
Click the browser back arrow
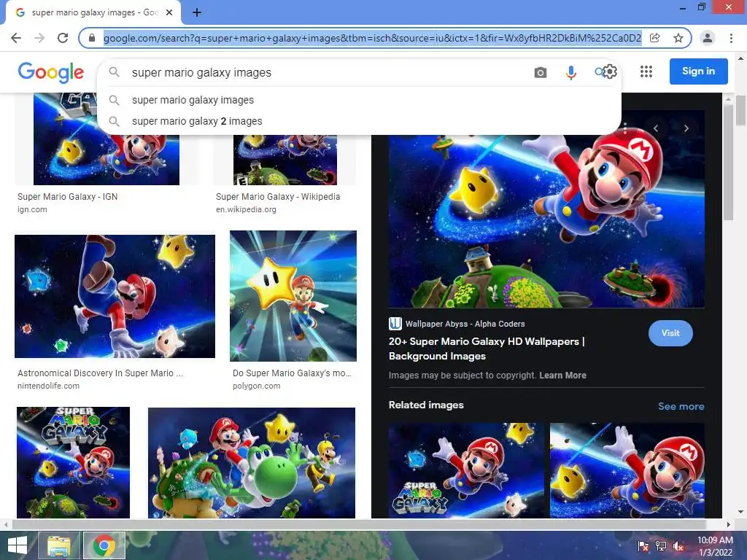16,38
